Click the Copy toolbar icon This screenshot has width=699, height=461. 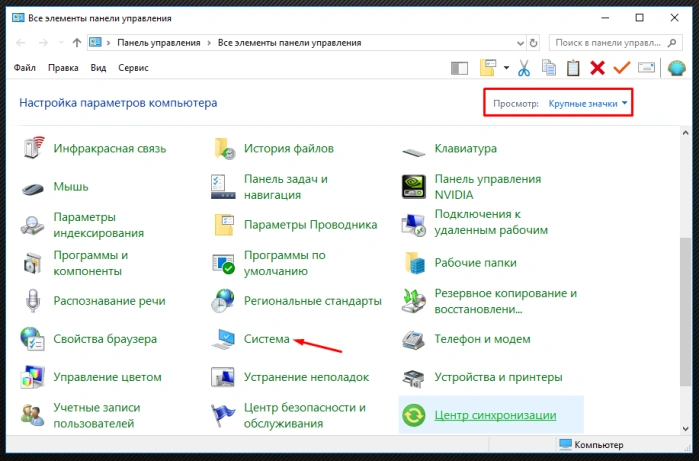(x=549, y=68)
